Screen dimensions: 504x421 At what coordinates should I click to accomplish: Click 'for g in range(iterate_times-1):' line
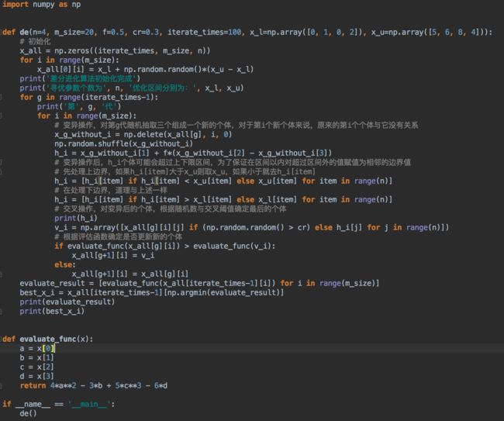pos(89,98)
